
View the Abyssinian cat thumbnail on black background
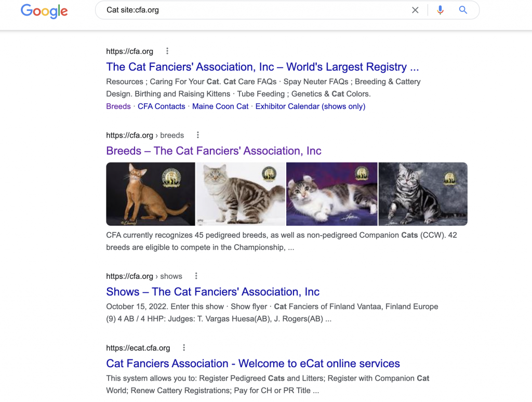click(x=151, y=194)
